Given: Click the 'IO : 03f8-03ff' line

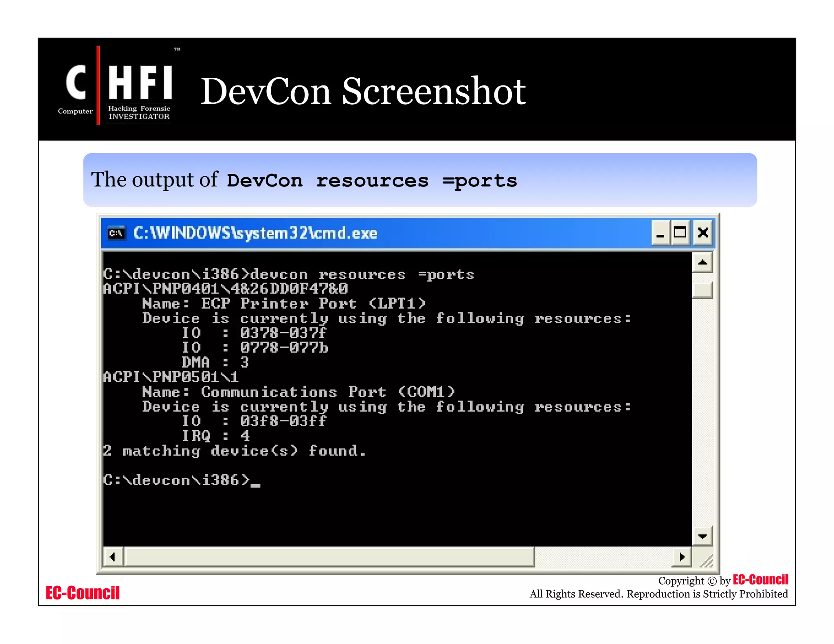Looking at the screenshot, I should 254,421.
